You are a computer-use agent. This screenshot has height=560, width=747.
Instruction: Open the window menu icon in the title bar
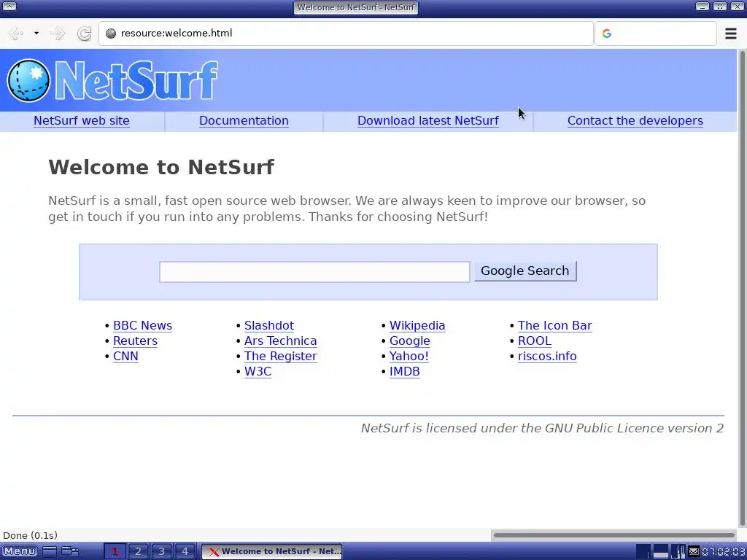coord(9,7)
